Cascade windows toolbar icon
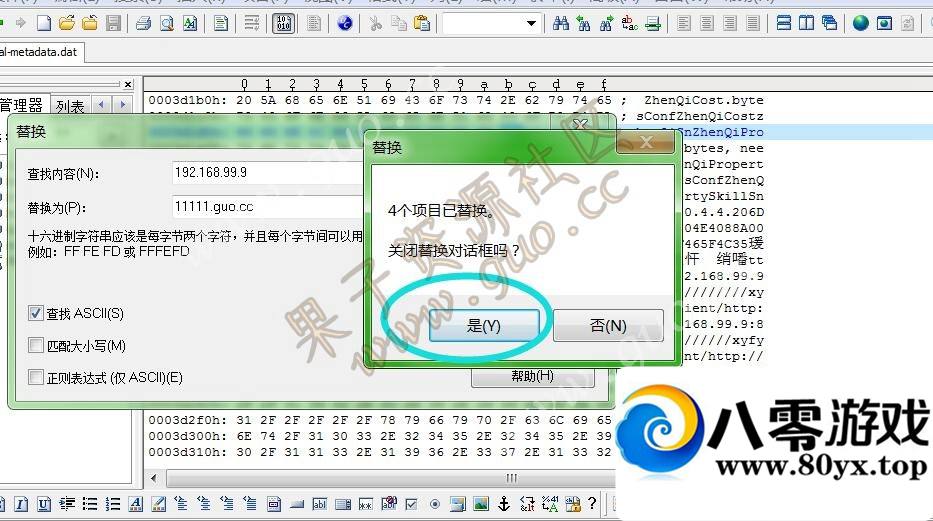Viewport: 933px width, 521px height. point(829,23)
